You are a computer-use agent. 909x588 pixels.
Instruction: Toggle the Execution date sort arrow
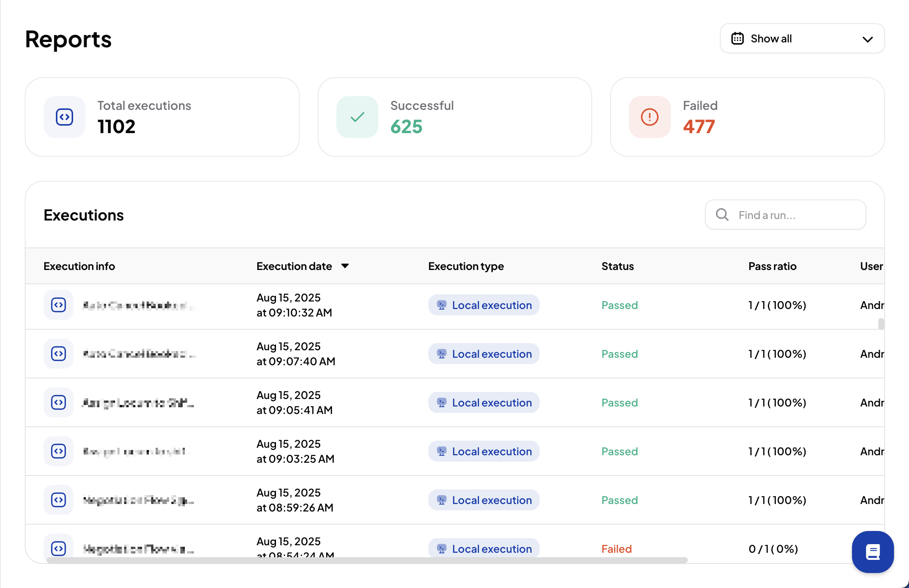(345, 266)
